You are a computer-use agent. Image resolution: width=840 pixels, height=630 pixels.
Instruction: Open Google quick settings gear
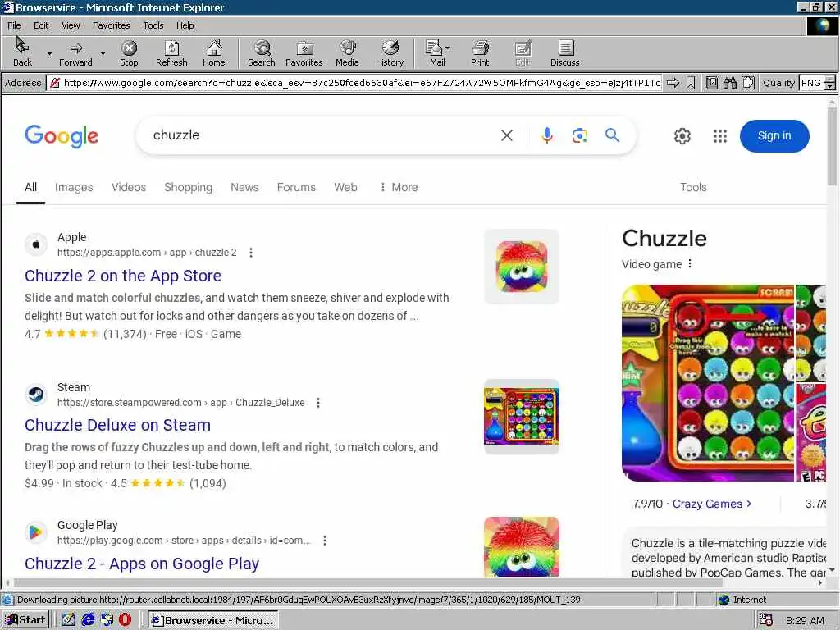682,136
